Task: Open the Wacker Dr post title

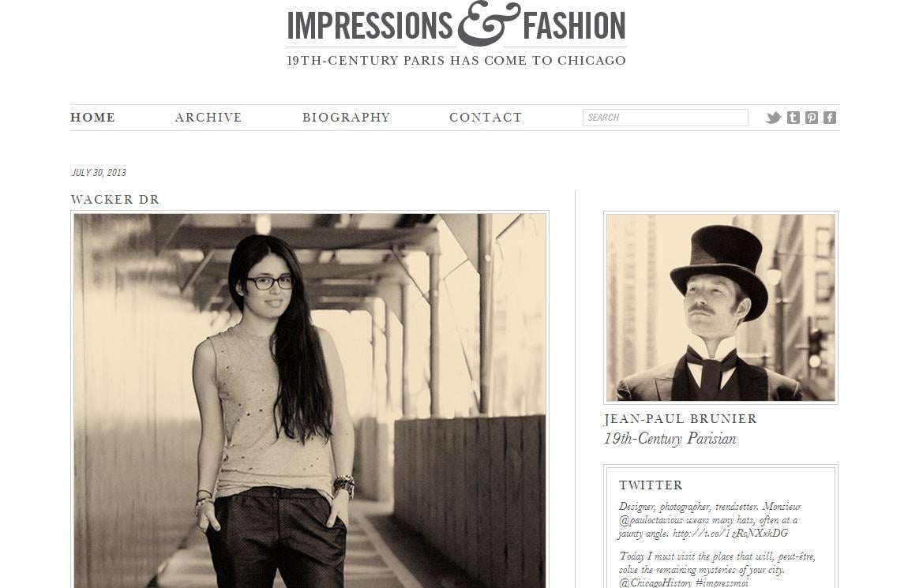Action: coord(114,200)
